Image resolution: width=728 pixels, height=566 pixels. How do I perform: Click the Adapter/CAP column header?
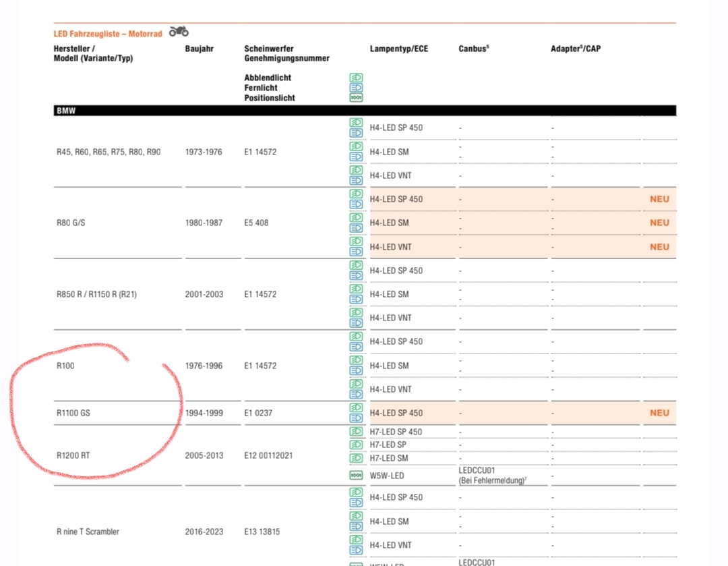pyautogui.click(x=575, y=49)
